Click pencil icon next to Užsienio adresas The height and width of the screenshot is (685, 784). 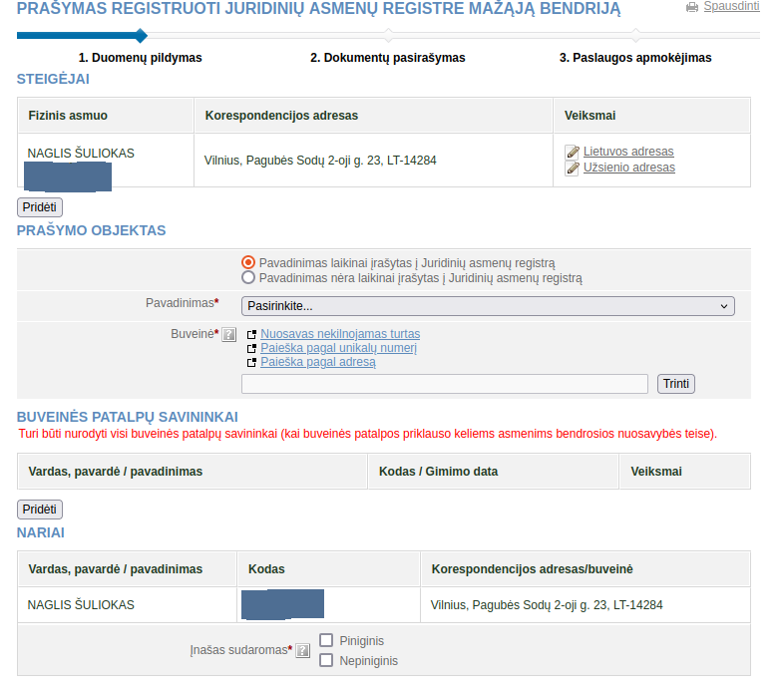[572, 169]
